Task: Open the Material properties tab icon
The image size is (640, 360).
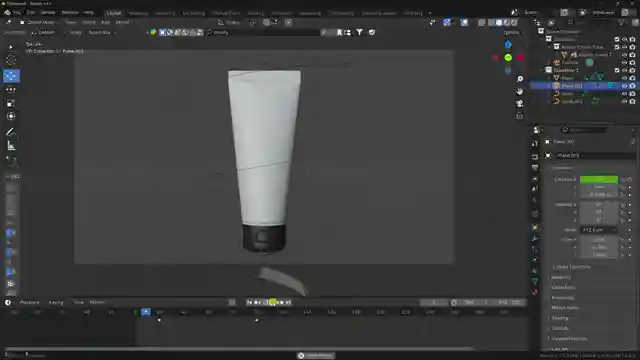Action: 535,292
